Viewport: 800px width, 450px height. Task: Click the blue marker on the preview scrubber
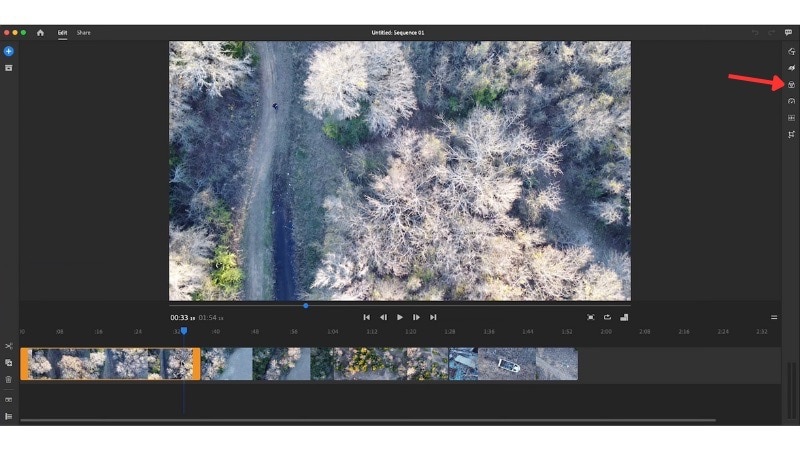[306, 306]
